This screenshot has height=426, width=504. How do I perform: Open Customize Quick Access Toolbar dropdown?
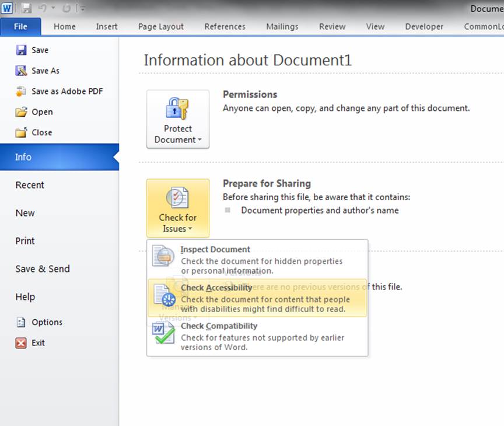pyautogui.click(x=83, y=8)
